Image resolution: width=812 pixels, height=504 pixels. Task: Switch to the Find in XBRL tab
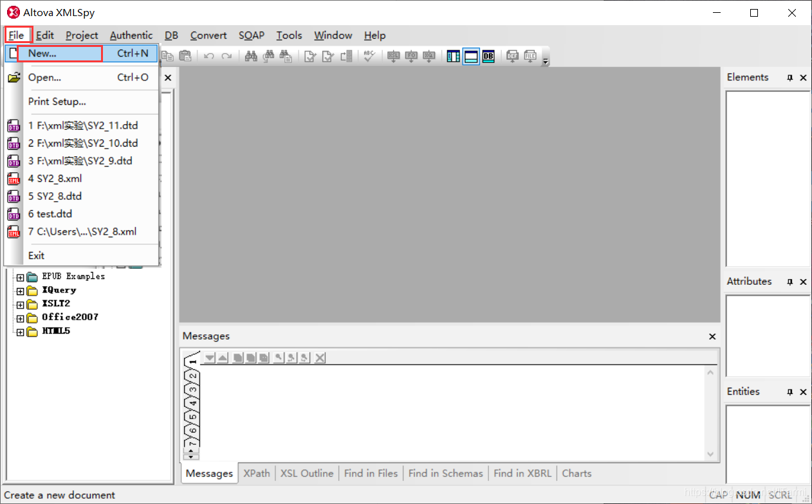(x=522, y=473)
